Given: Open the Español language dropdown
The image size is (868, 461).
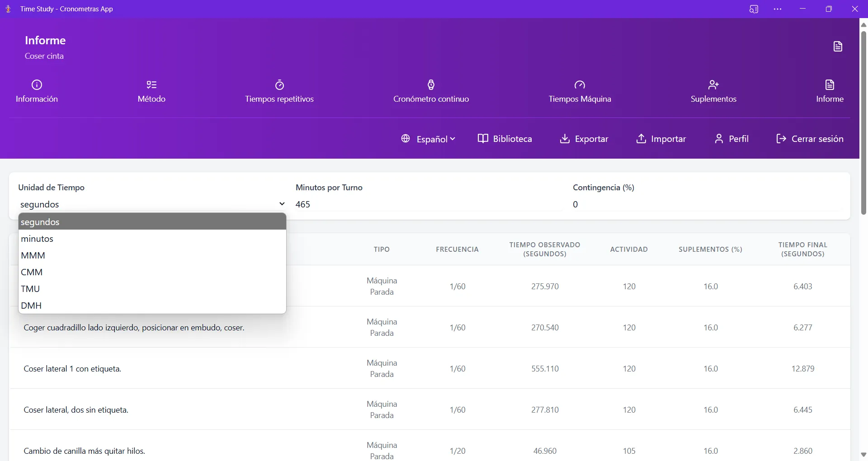Looking at the screenshot, I should click(x=436, y=139).
